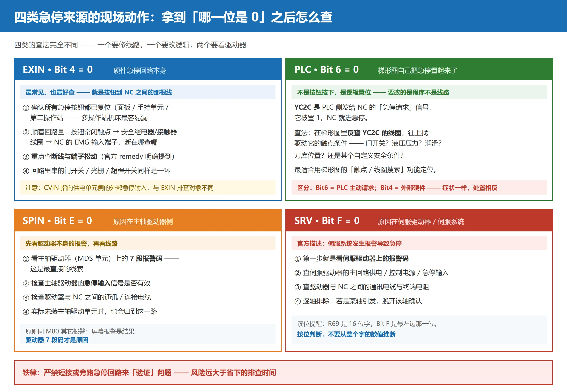This screenshot has height=392, width=567.
Task: Click the red banner 铁律：严禁短接或旁路急停回路
Action: pos(283,373)
